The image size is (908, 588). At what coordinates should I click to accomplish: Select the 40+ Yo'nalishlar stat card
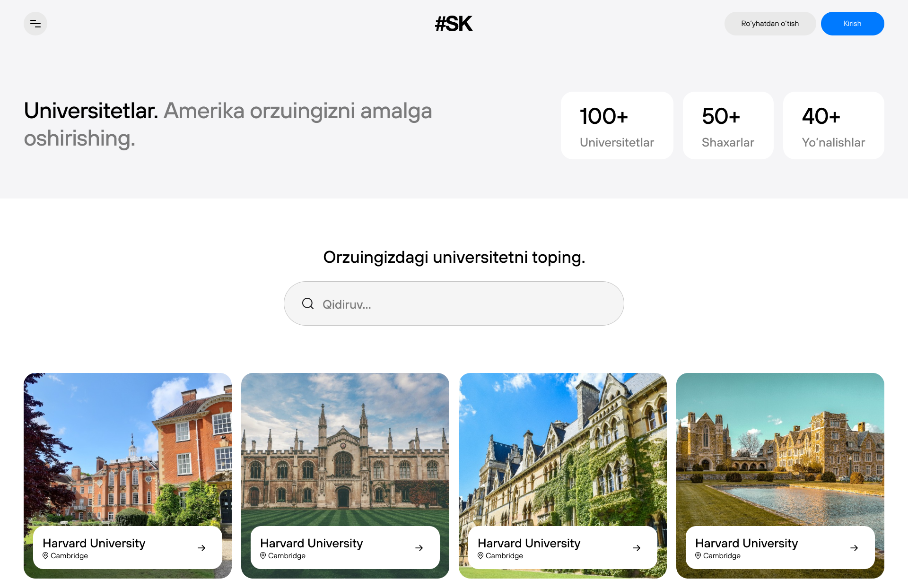pos(833,126)
